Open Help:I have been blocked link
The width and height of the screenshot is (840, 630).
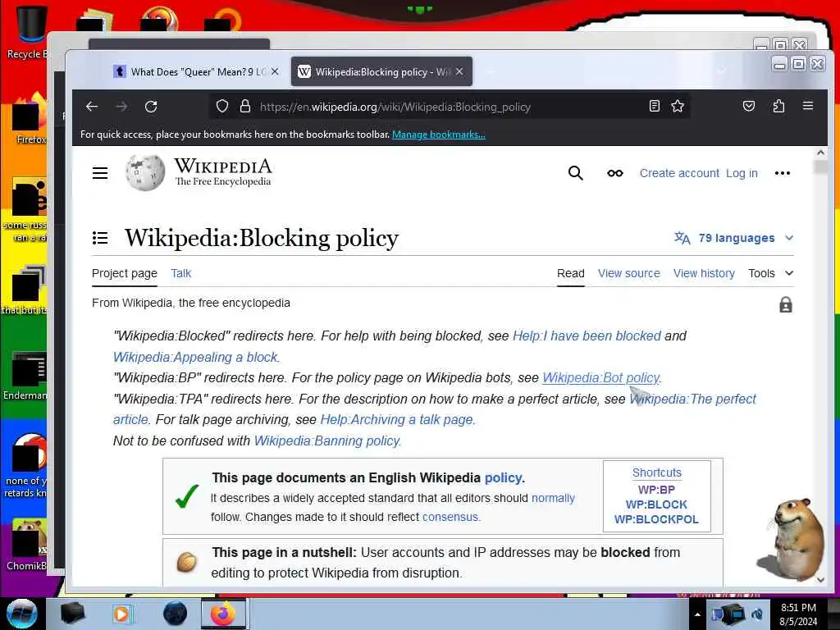pyautogui.click(x=587, y=336)
